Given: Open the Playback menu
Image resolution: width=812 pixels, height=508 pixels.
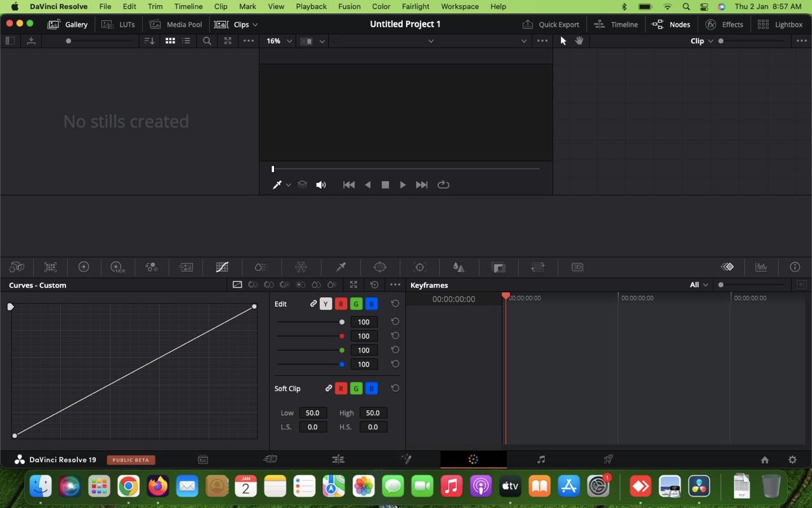Looking at the screenshot, I should click(311, 6).
